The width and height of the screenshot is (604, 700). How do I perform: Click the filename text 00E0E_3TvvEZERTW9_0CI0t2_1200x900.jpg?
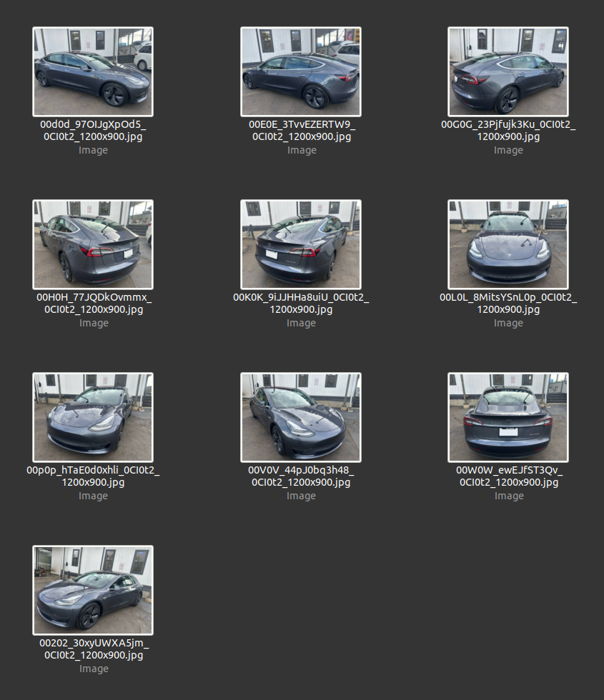click(301, 131)
